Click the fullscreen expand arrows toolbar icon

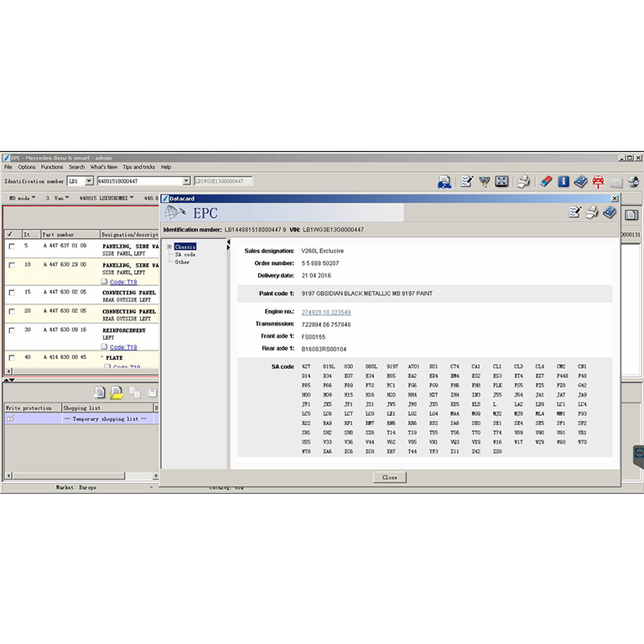coord(502,181)
